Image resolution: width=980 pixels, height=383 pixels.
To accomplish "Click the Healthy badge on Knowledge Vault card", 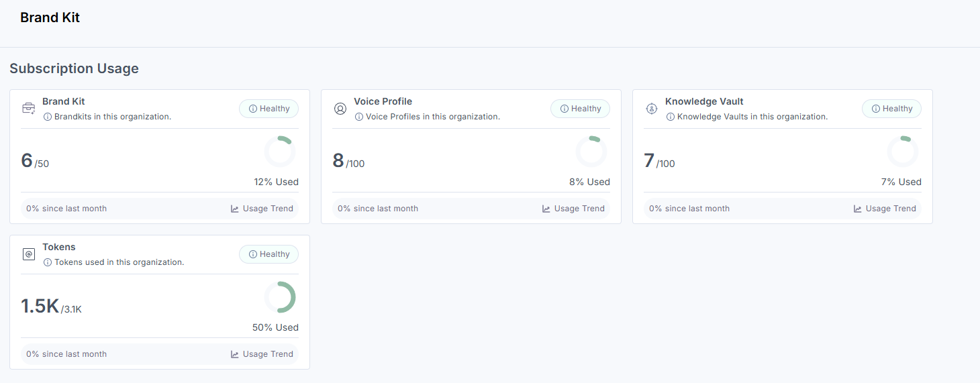I will (892, 109).
